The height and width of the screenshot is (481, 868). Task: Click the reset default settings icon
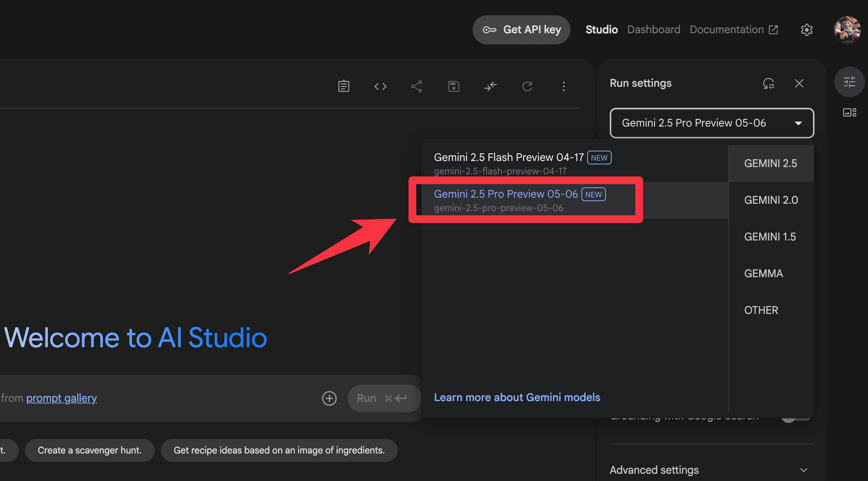[768, 83]
